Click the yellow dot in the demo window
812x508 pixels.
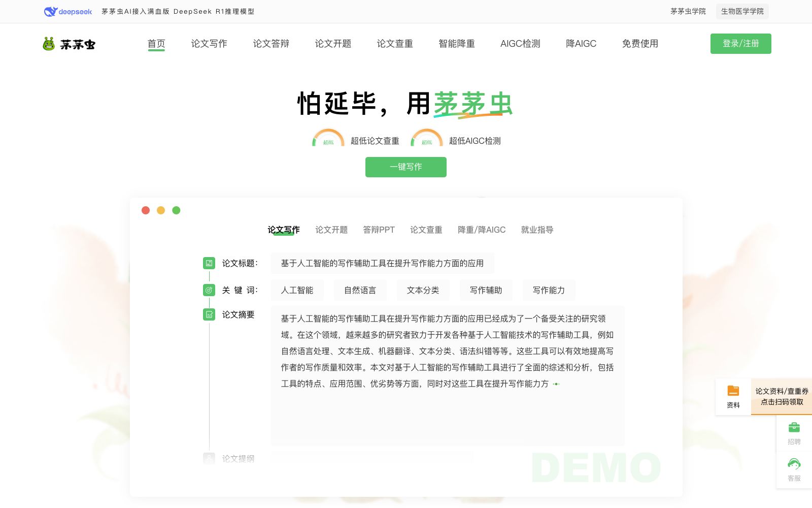[x=161, y=210]
